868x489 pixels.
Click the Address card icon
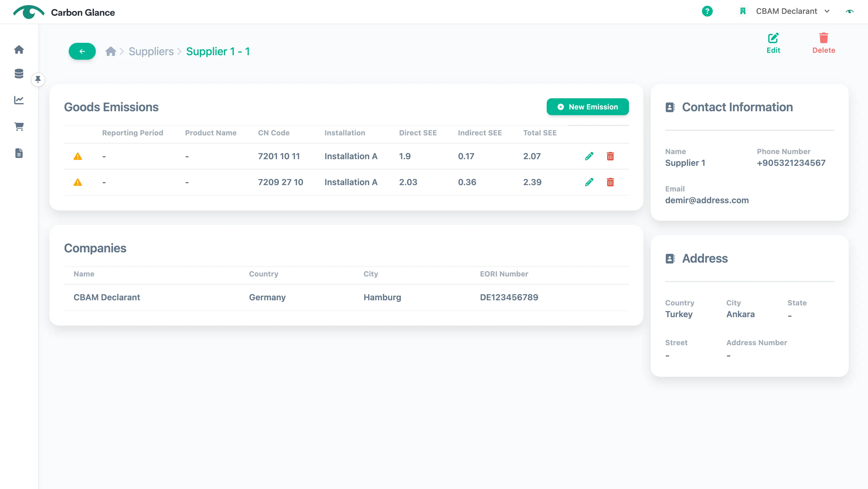tap(670, 258)
